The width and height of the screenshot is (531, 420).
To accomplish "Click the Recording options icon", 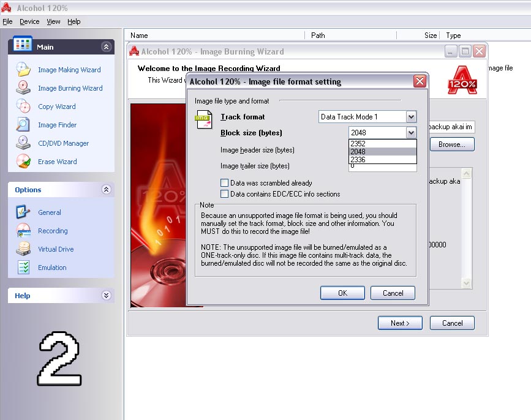I will 23,230.
